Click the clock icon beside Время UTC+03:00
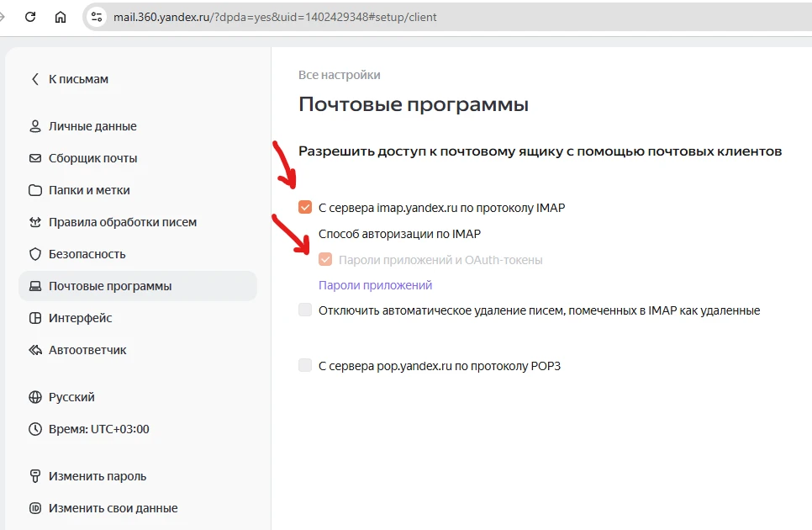 (x=34, y=428)
